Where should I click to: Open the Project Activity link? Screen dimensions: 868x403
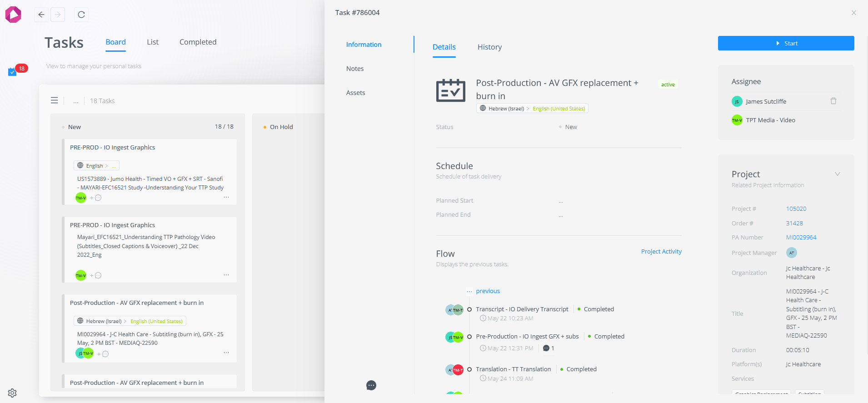pos(661,251)
